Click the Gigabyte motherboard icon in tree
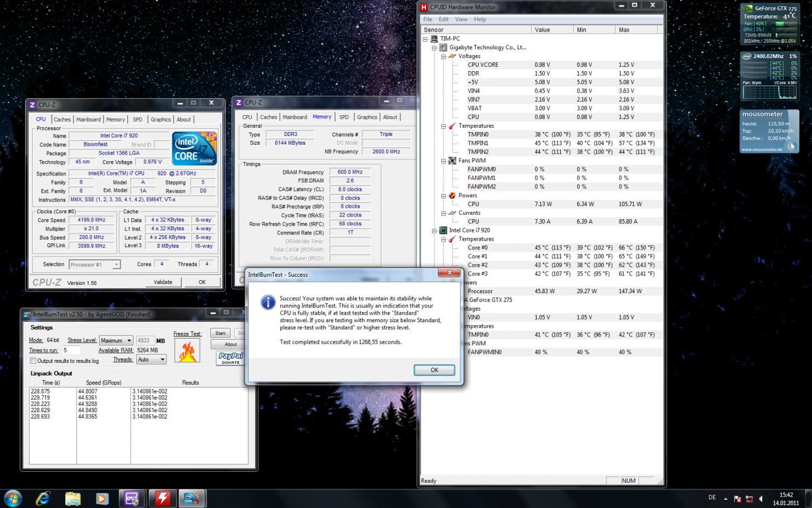The height and width of the screenshot is (508, 812). pyautogui.click(x=443, y=48)
